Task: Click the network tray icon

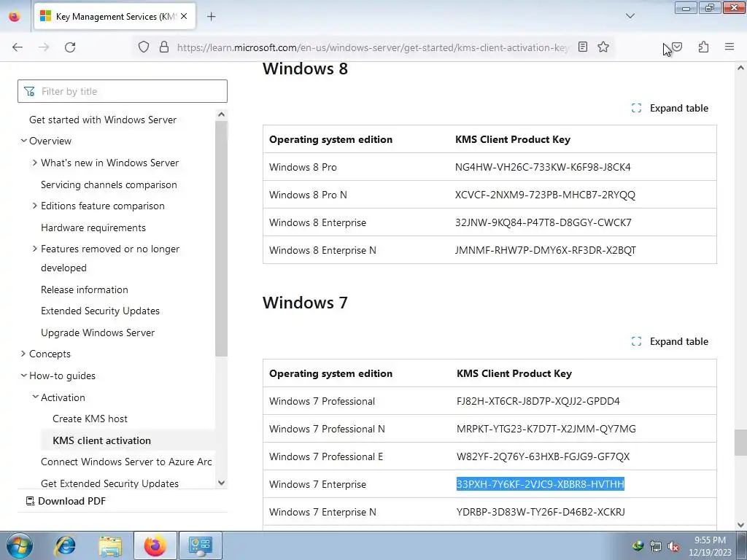Action: point(656,547)
